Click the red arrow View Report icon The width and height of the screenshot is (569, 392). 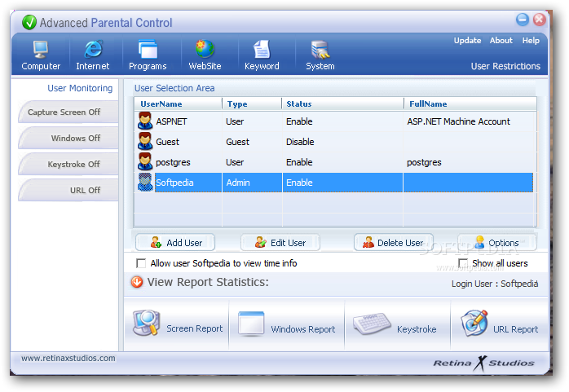(137, 282)
